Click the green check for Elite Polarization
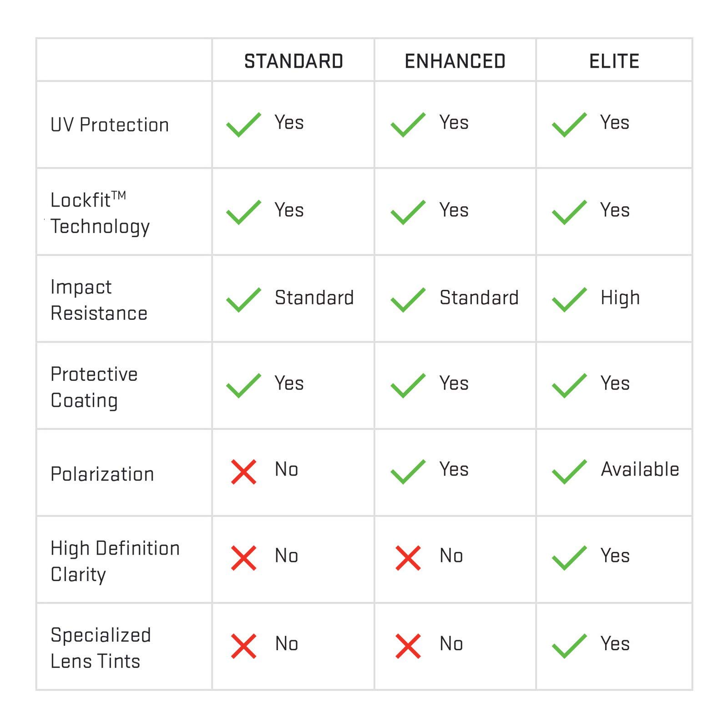This screenshot has height=728, width=728. pyautogui.click(x=569, y=472)
